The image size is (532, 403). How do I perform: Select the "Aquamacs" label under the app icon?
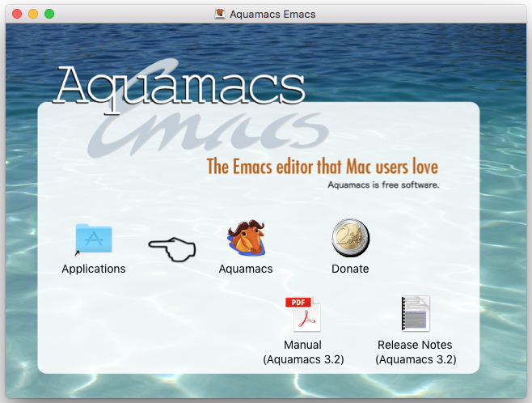point(246,269)
